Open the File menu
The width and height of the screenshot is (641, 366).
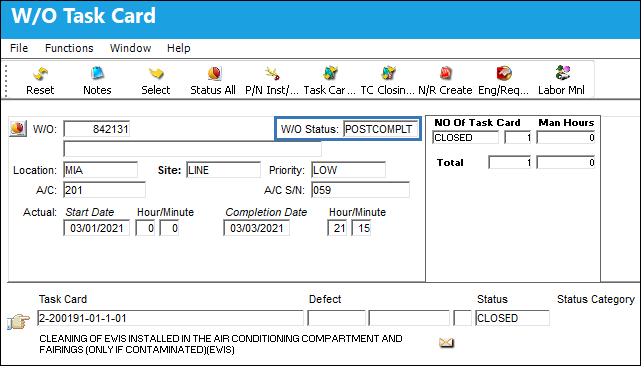pyautogui.click(x=19, y=48)
